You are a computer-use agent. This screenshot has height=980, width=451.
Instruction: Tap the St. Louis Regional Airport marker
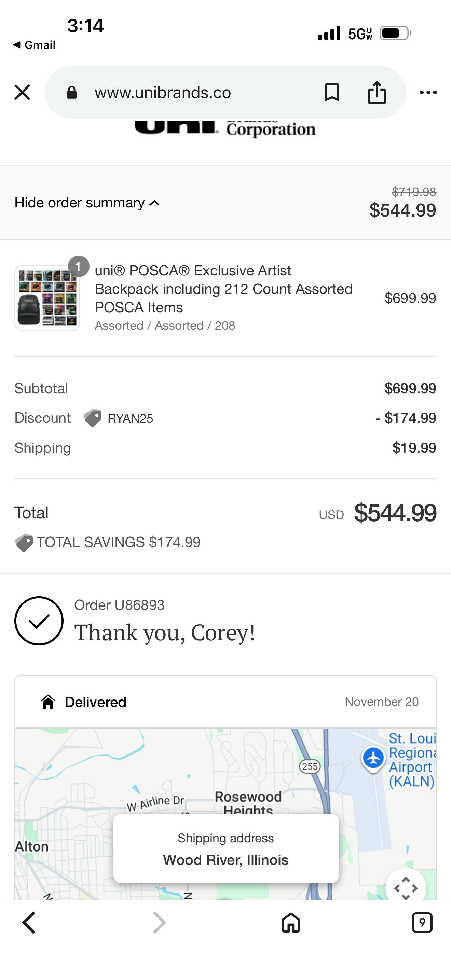pos(373,758)
